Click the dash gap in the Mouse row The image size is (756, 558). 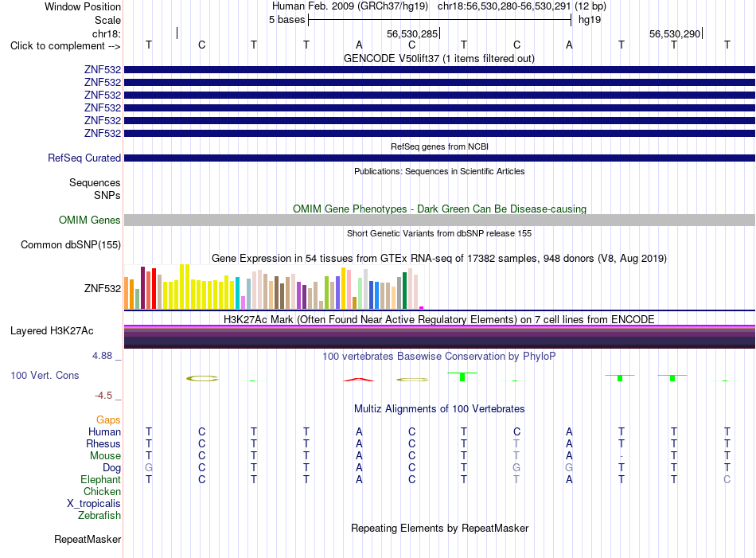pos(622,456)
